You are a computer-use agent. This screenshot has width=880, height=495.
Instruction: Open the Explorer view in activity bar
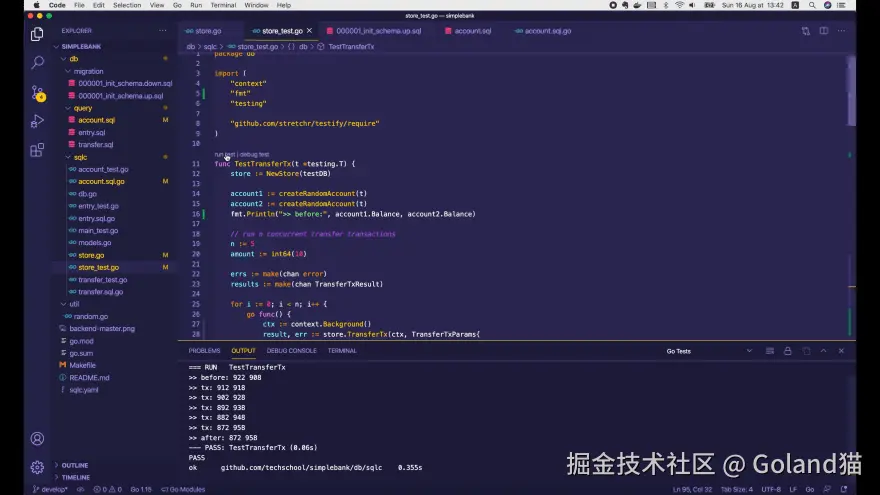click(x=37, y=34)
